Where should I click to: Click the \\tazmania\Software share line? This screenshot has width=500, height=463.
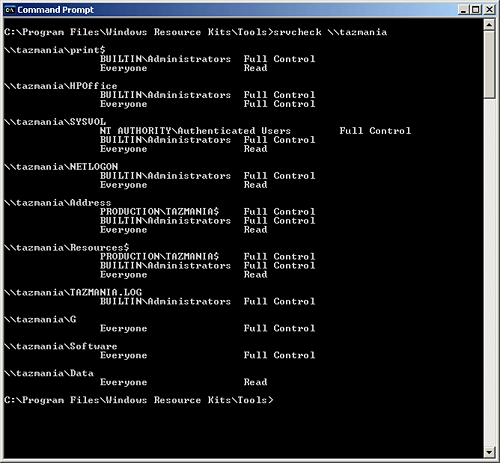click(61, 346)
